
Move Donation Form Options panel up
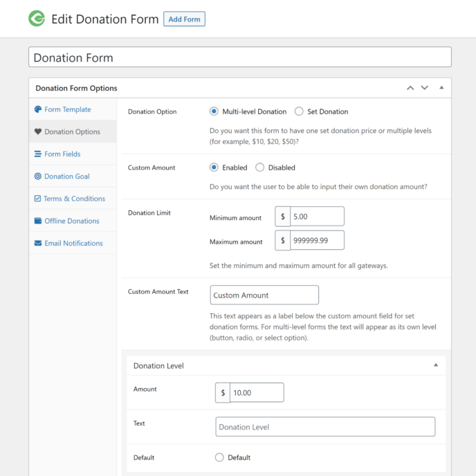tap(410, 88)
